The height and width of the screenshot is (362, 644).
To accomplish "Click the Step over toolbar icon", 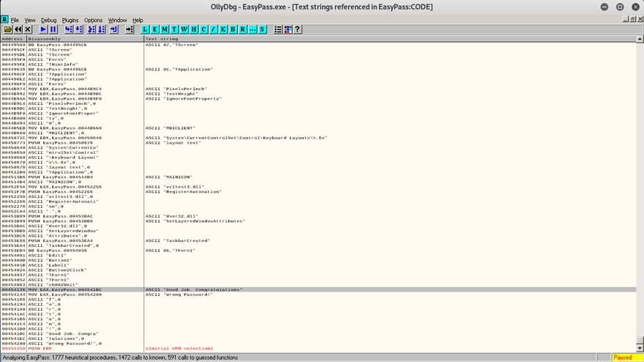I will tap(79, 29).
